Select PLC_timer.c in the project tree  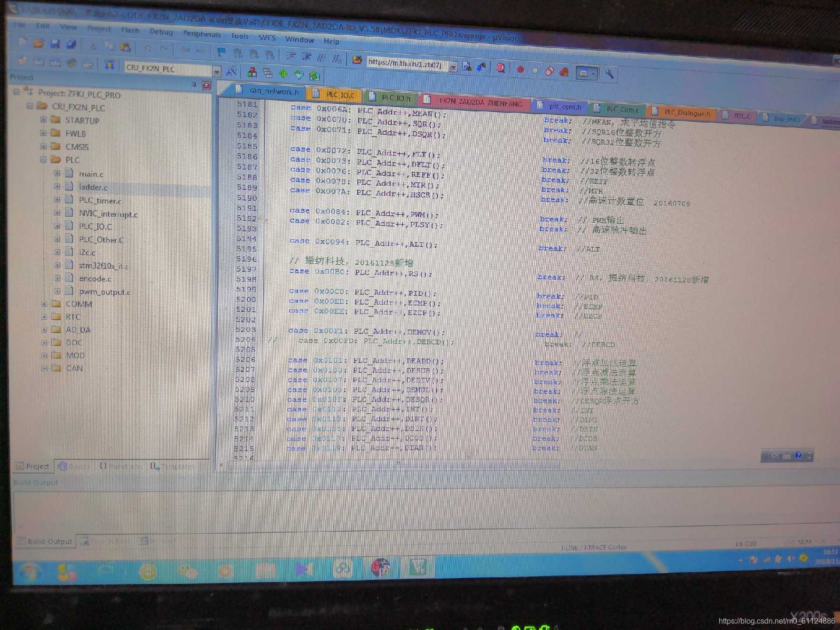click(100, 200)
